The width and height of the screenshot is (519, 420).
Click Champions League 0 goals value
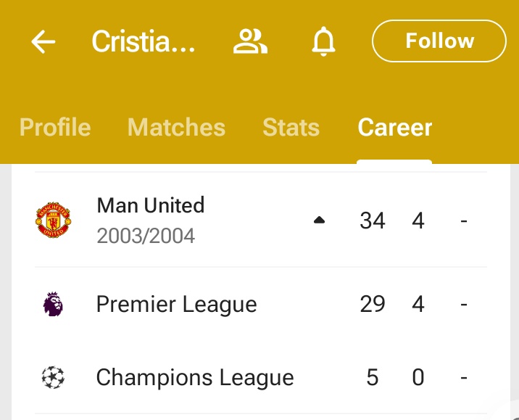418,377
